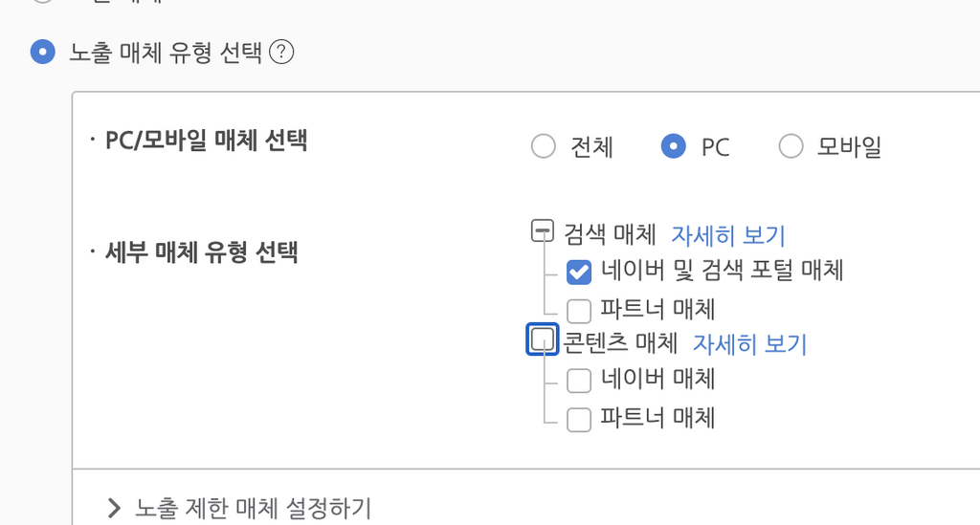Check 파트너 매체 box under 콘텐츠 매체
980x525 pixels.
(x=579, y=420)
